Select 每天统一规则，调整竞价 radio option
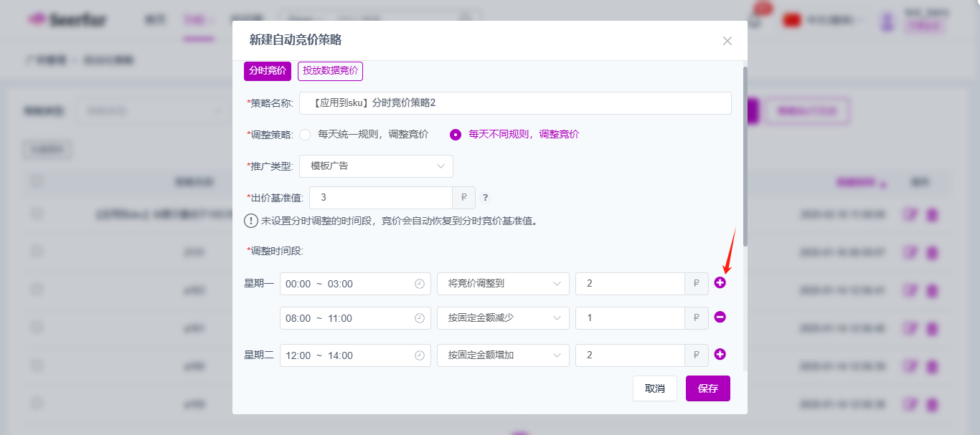 tap(305, 135)
